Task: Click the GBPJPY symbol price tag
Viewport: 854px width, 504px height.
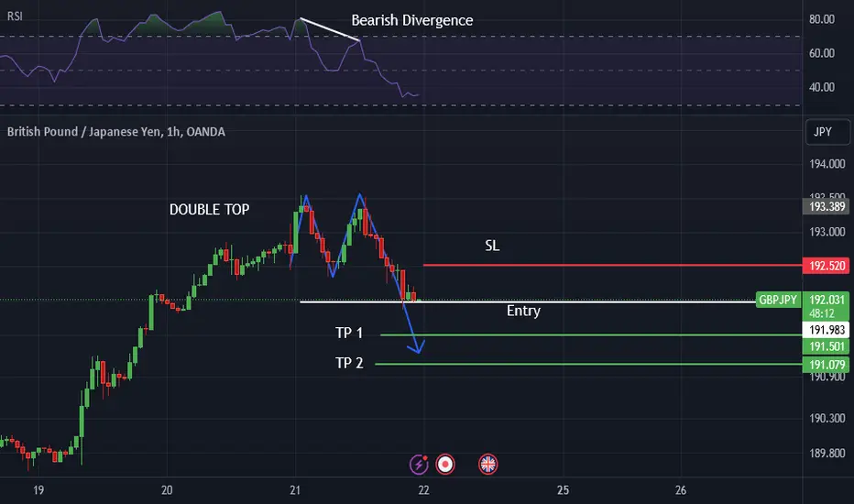Action: pyautogui.click(x=778, y=300)
